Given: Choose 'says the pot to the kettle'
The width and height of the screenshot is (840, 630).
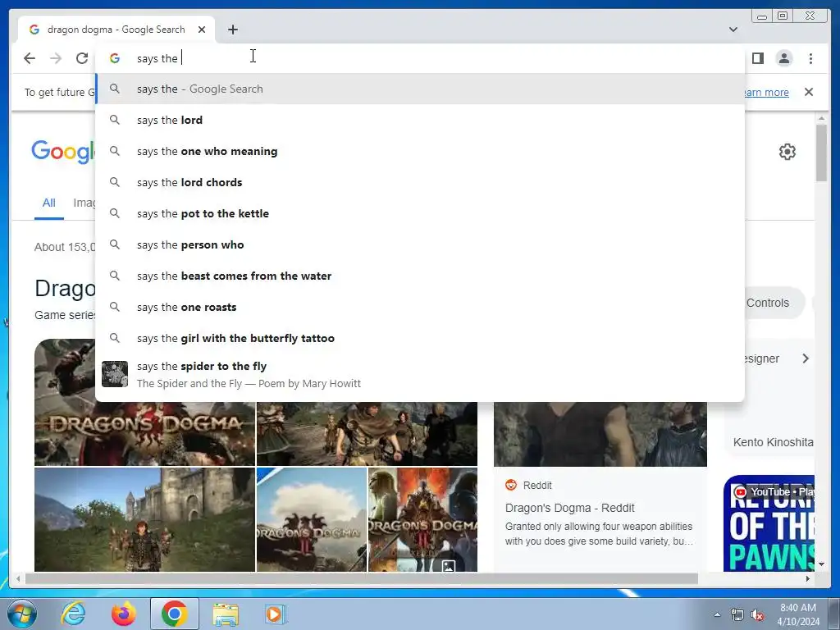Looking at the screenshot, I should click(420, 213).
